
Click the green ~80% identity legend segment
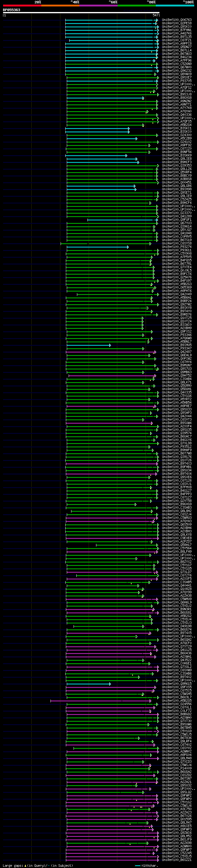[x=136, y=6]
